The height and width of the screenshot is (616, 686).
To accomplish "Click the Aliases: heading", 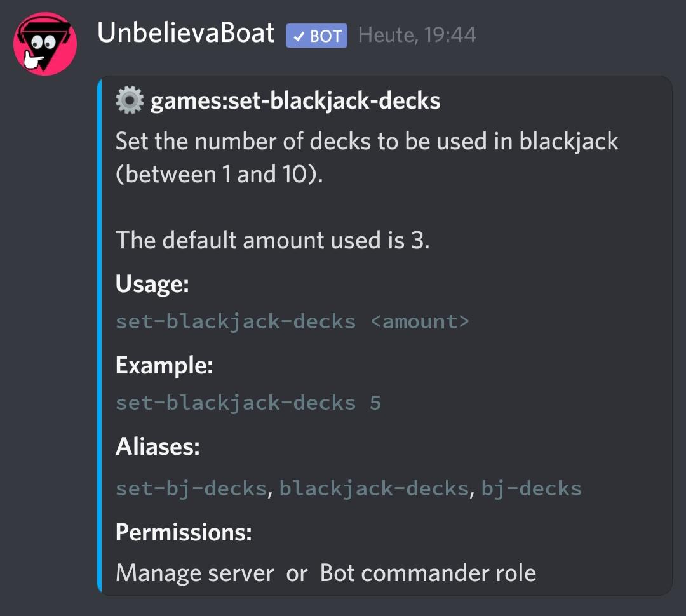I will pos(158,446).
